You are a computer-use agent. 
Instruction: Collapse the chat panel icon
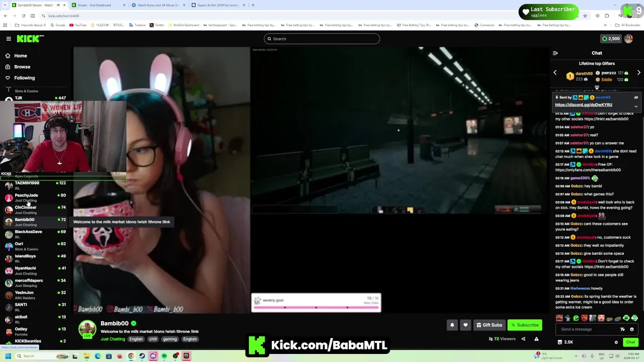pos(555,53)
